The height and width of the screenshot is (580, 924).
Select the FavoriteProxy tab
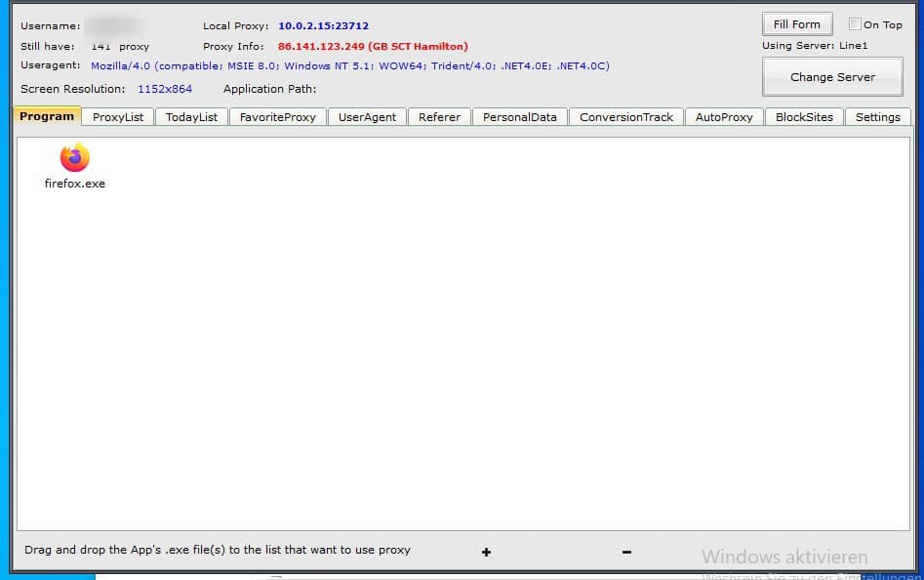point(278,117)
